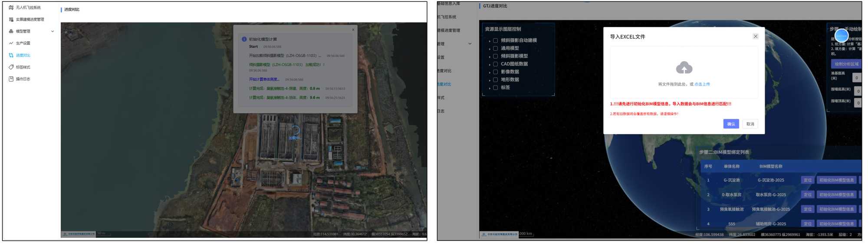The image size is (868, 247).
Task: Click the cloud upload icon in Excel dialog
Action: (x=684, y=68)
